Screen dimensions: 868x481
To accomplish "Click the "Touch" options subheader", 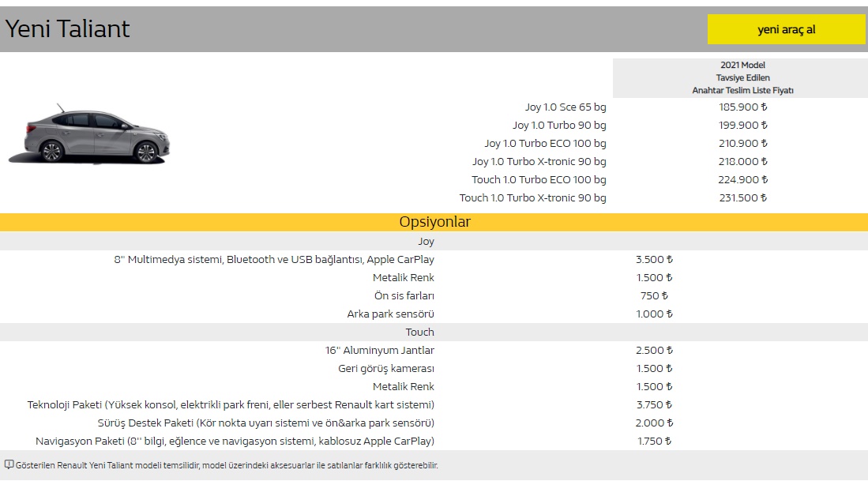I will coord(419,332).
